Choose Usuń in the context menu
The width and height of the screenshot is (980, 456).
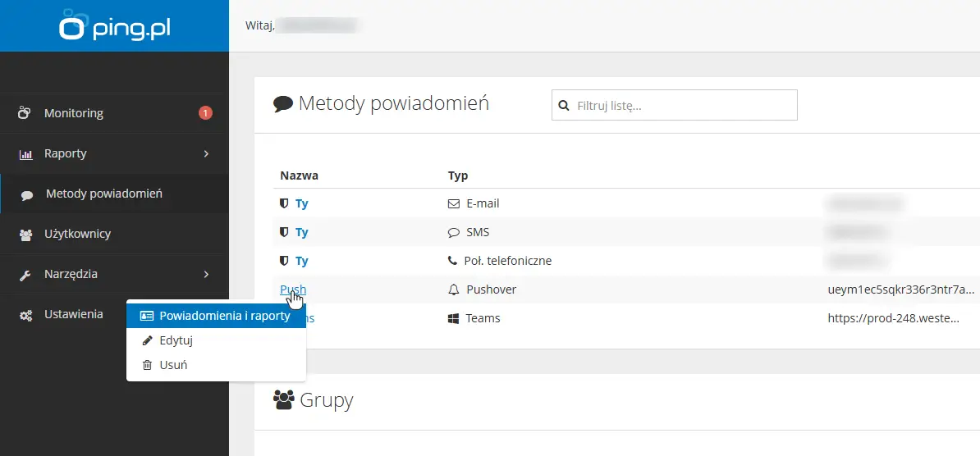pyautogui.click(x=173, y=365)
